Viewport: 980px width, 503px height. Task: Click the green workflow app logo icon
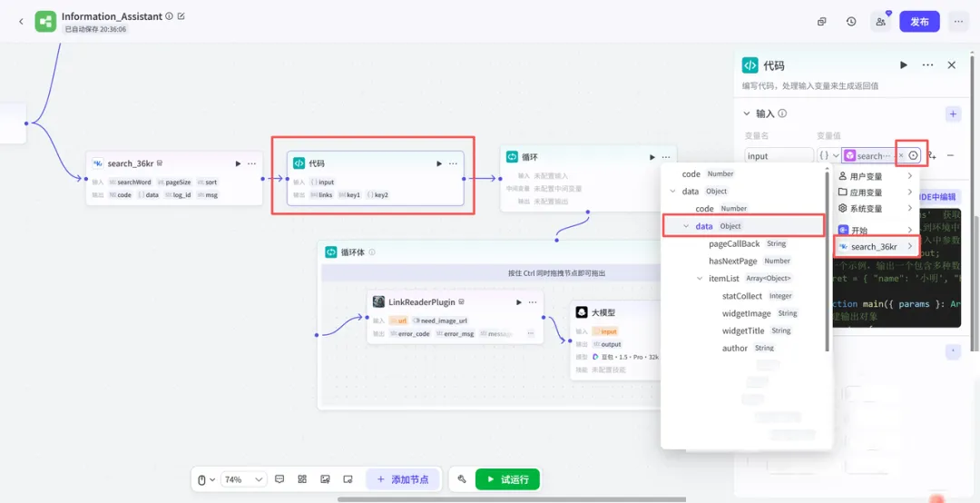pos(45,21)
